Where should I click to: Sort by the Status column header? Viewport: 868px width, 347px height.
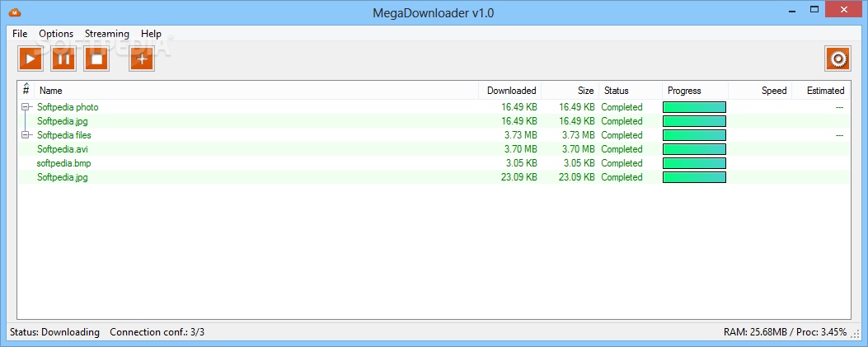pyautogui.click(x=630, y=90)
